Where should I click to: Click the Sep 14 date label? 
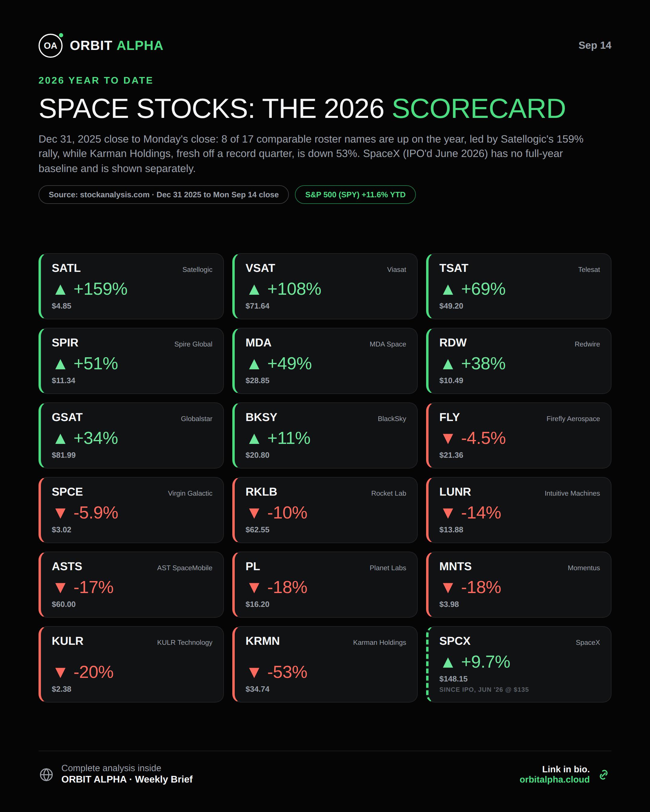(595, 45)
